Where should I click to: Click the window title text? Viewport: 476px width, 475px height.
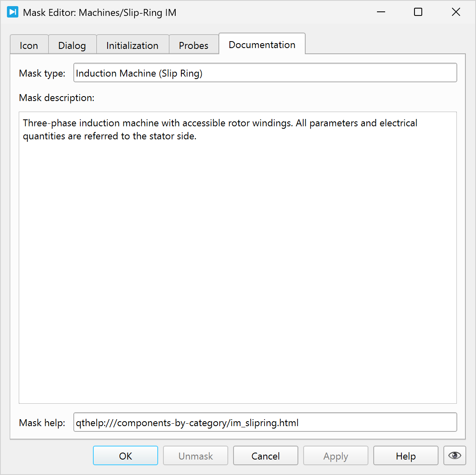(x=99, y=13)
